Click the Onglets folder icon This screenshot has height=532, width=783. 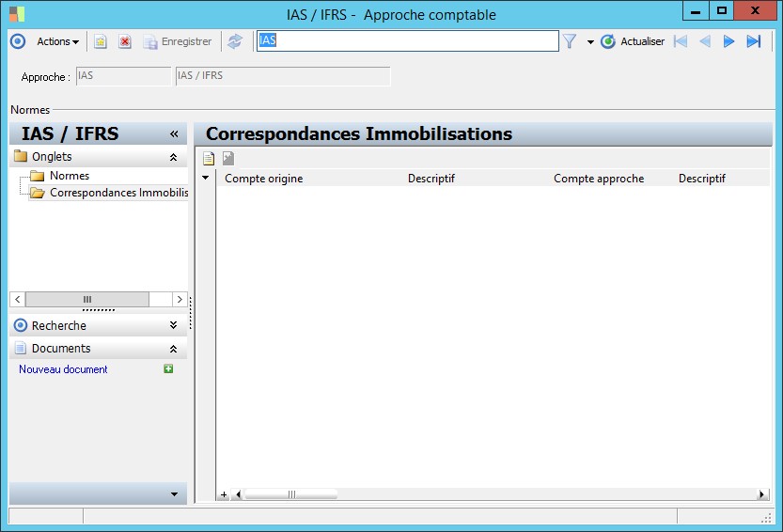coord(21,156)
